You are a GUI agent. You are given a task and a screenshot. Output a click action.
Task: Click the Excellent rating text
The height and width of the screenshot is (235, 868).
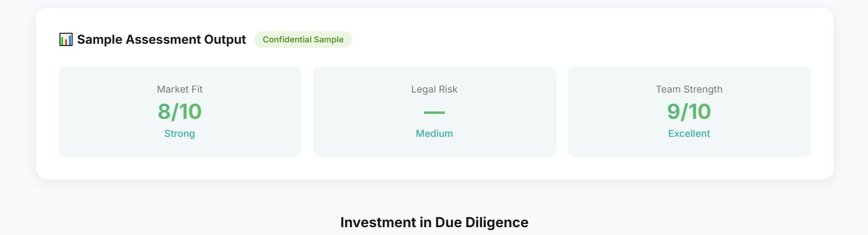689,134
